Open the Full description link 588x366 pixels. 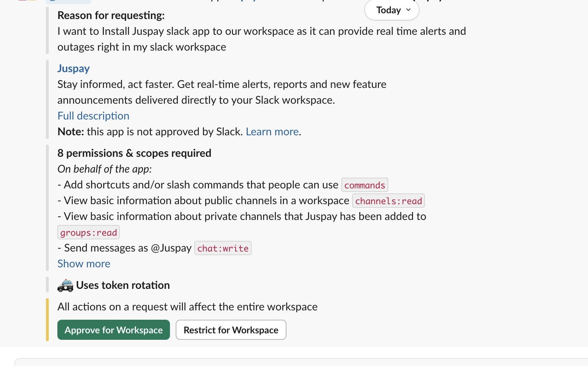coord(93,116)
